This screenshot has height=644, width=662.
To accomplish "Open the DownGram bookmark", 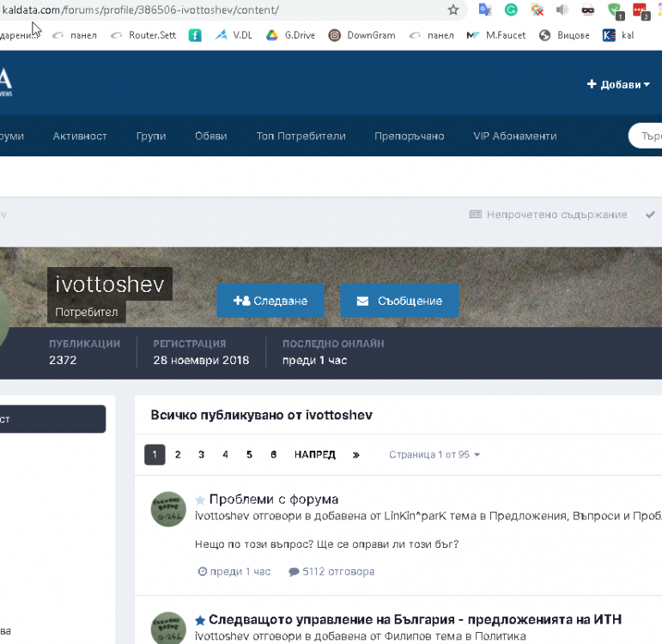I will click(361, 35).
